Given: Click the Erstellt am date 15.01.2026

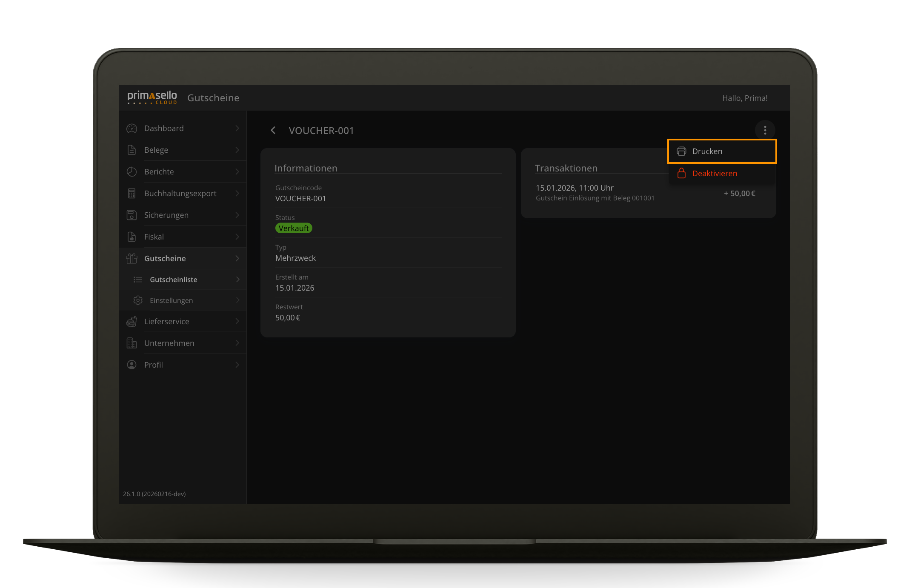Looking at the screenshot, I should 294,288.
